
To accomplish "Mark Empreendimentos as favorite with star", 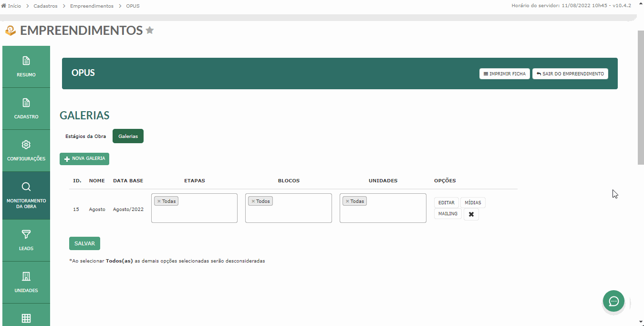I will (x=150, y=31).
